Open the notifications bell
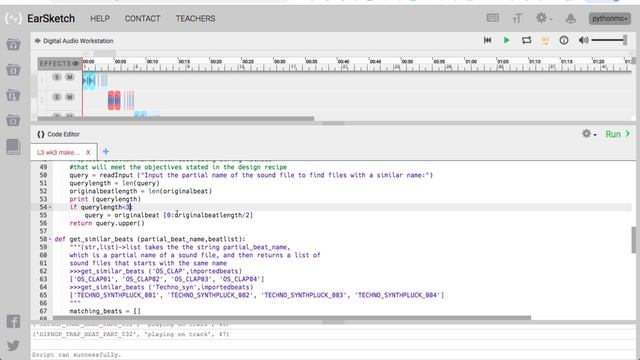 pos(571,18)
